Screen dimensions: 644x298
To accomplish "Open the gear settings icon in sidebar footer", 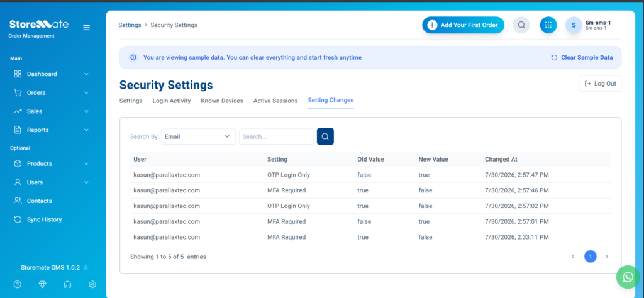I will 92,284.
